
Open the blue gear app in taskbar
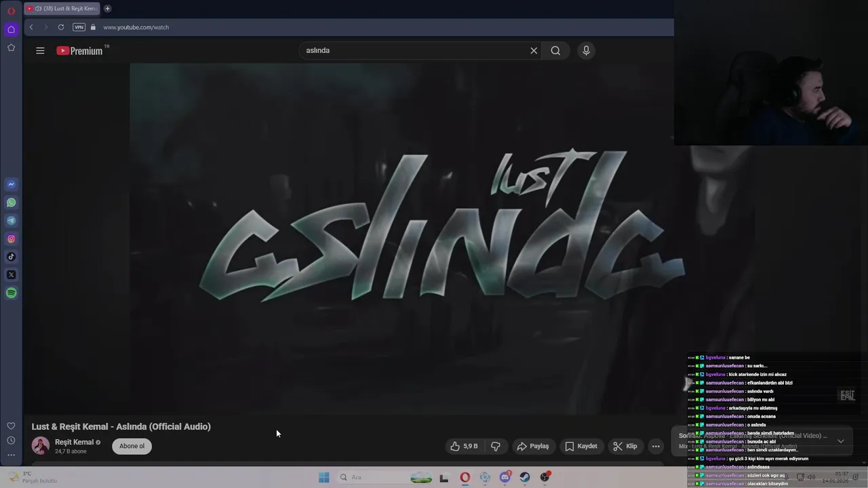click(485, 478)
